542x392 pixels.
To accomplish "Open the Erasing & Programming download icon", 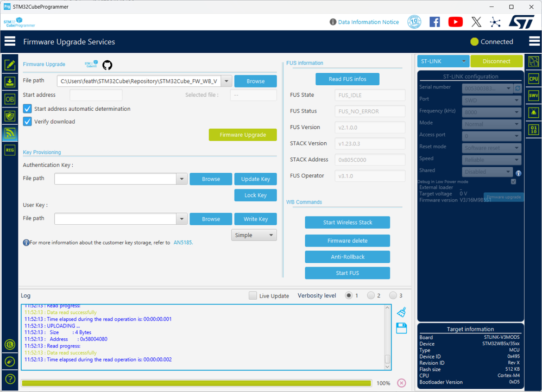I will 10,83.
